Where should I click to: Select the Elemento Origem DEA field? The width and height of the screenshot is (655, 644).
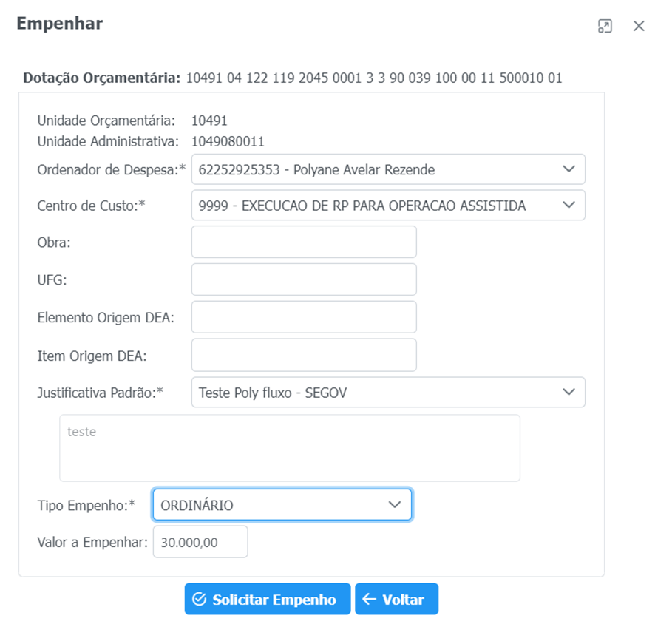(304, 317)
